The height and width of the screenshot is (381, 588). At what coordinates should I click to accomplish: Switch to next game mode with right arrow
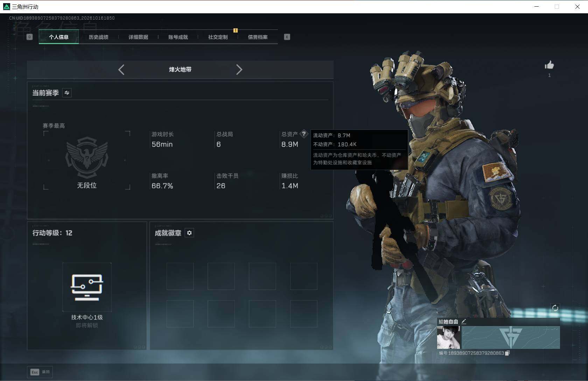(x=239, y=70)
